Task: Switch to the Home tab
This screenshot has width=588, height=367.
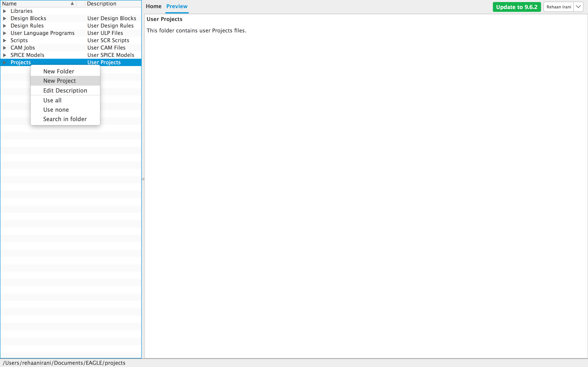Action: point(154,6)
